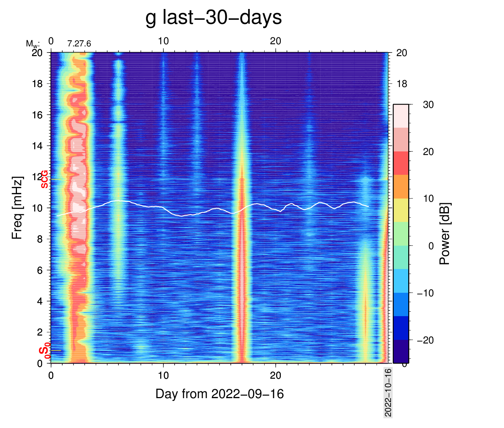The width and height of the screenshot is (504, 428).
Task: Click the colorbar's −20 dB tick label
Action: point(425,340)
